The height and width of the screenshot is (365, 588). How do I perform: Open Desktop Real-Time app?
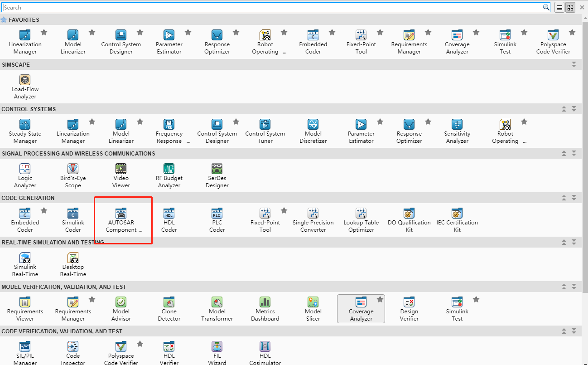tap(73, 264)
